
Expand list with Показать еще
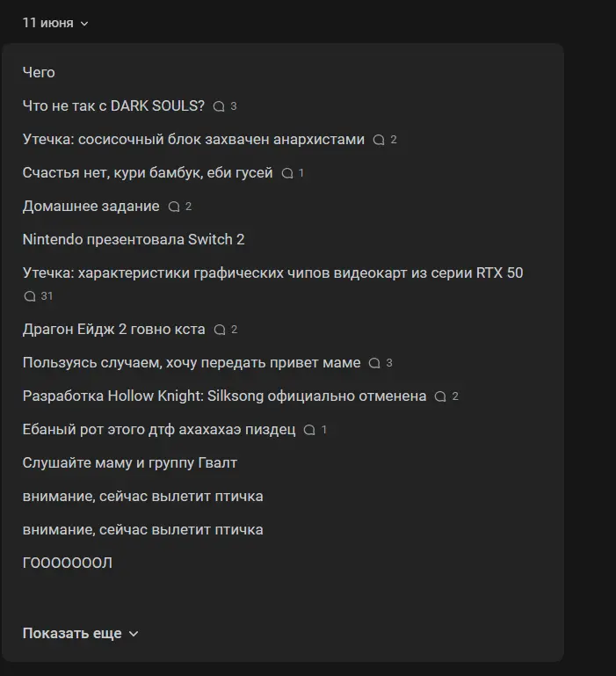point(80,633)
